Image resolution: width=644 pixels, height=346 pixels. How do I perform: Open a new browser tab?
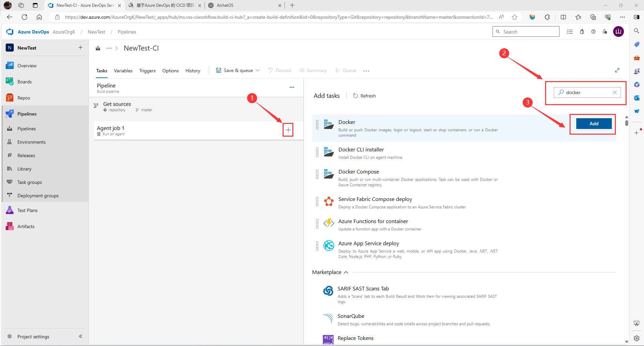[x=292, y=5]
